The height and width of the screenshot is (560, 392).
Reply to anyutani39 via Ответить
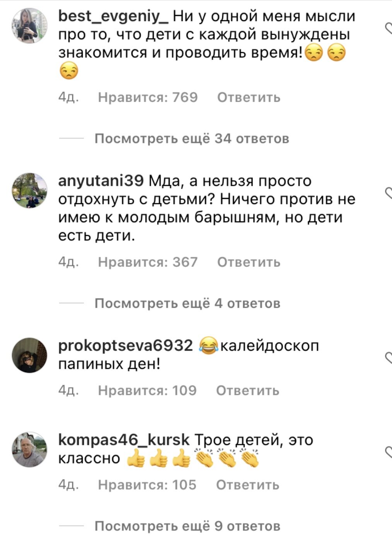(x=249, y=262)
